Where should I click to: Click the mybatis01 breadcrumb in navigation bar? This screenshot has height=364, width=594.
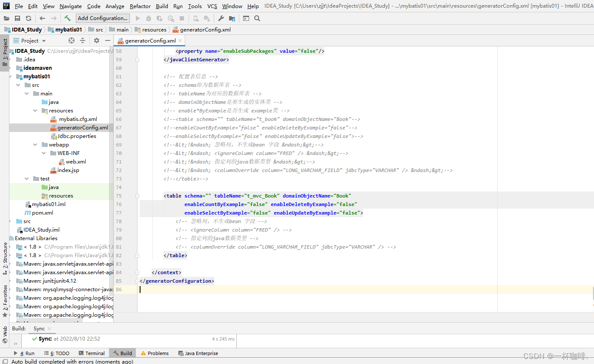point(65,30)
